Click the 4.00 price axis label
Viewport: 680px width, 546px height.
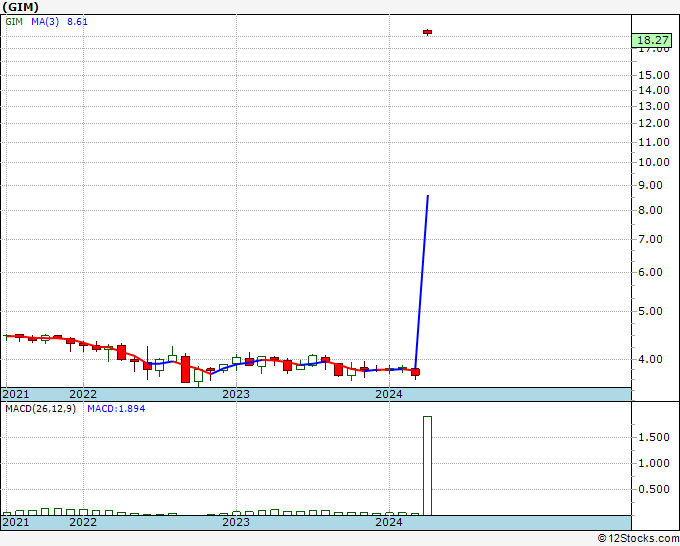point(651,359)
